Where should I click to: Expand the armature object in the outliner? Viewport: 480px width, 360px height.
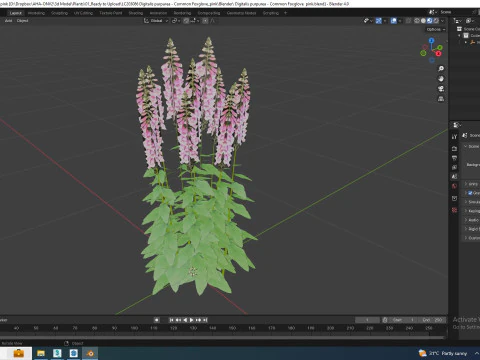(x=466, y=42)
